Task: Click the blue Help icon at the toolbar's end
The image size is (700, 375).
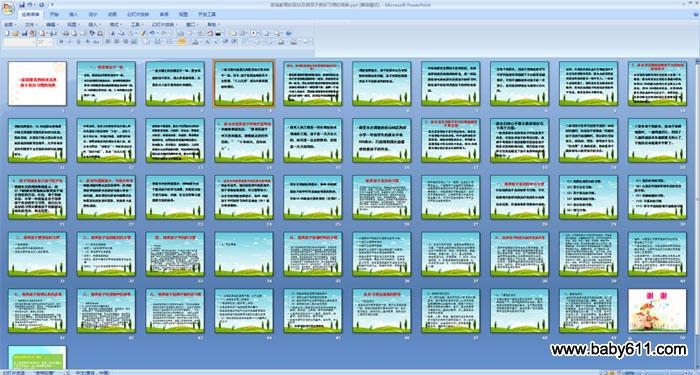Action: [288, 33]
